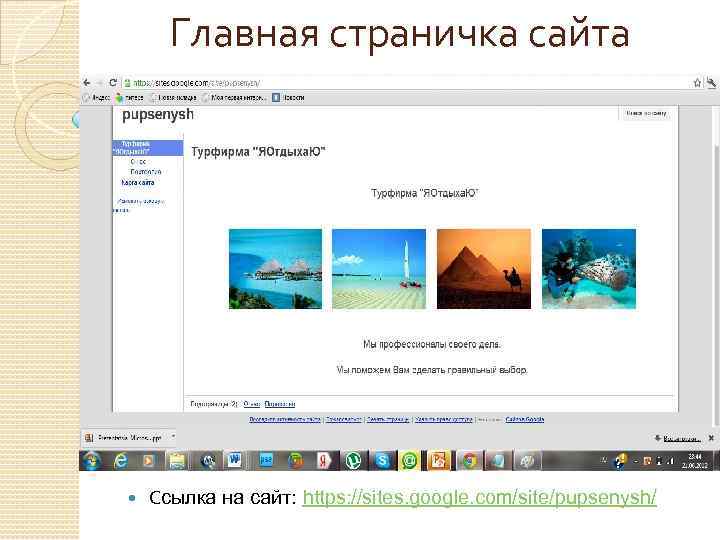Open the downloaded .ppt file in download bar
The height and width of the screenshot is (540, 720).
(124, 438)
